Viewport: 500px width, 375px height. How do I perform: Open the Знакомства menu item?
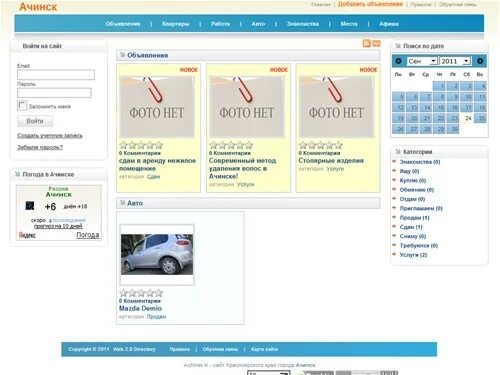[303, 24]
